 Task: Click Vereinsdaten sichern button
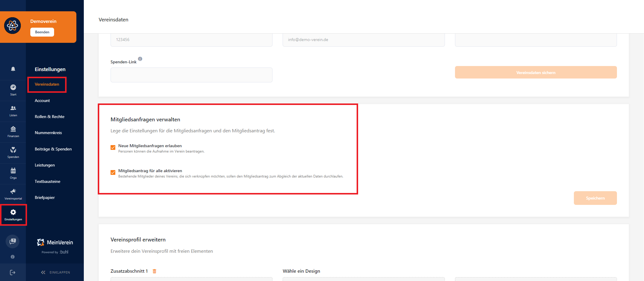(x=536, y=72)
